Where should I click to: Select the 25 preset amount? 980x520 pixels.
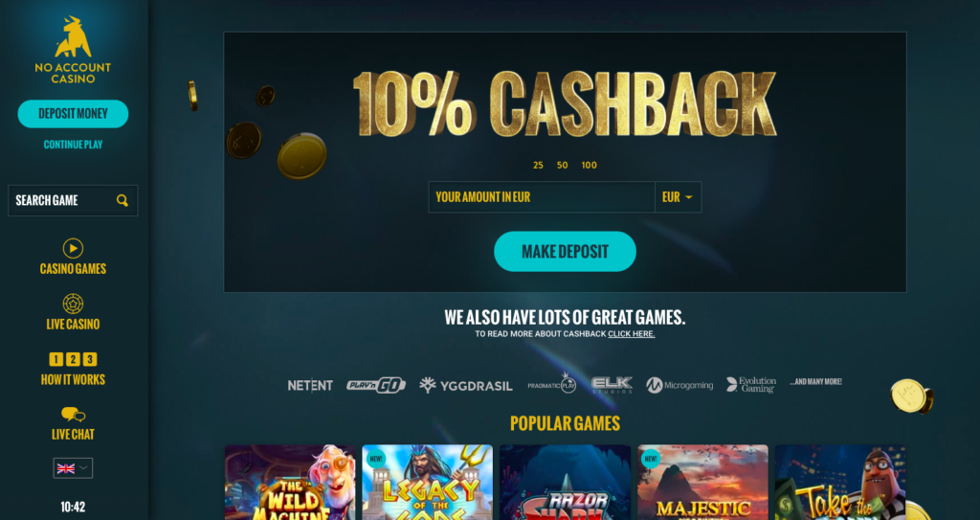538,166
